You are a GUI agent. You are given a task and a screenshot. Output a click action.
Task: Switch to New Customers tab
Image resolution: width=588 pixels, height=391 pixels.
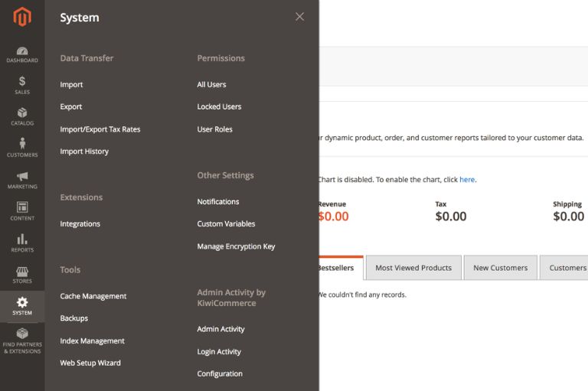pos(500,268)
